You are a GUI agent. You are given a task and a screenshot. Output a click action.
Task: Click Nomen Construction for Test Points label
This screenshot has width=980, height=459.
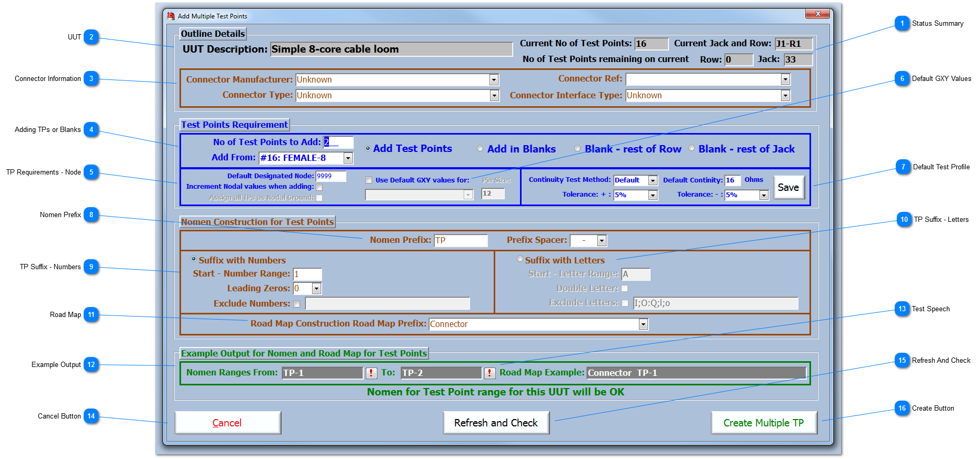[x=257, y=222]
